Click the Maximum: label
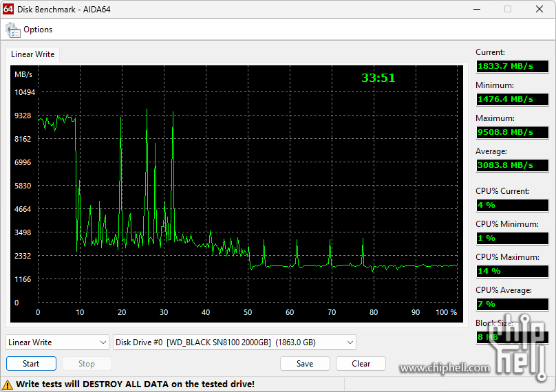 (495, 118)
